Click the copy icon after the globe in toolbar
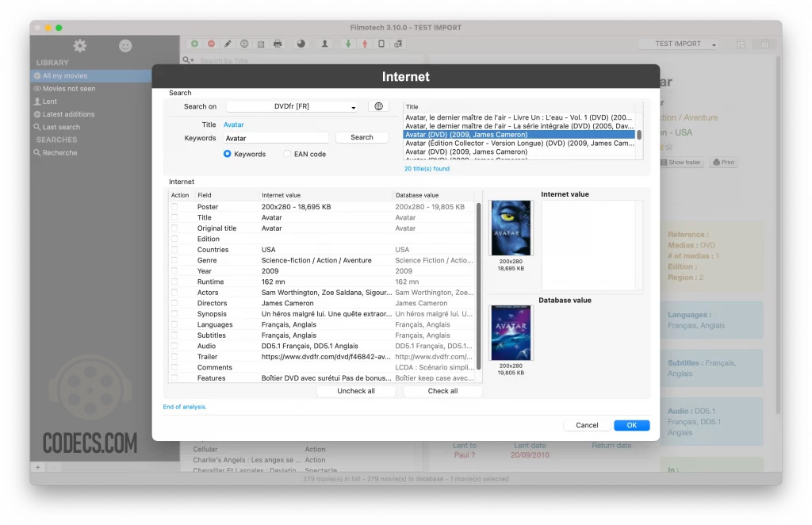 (x=261, y=44)
